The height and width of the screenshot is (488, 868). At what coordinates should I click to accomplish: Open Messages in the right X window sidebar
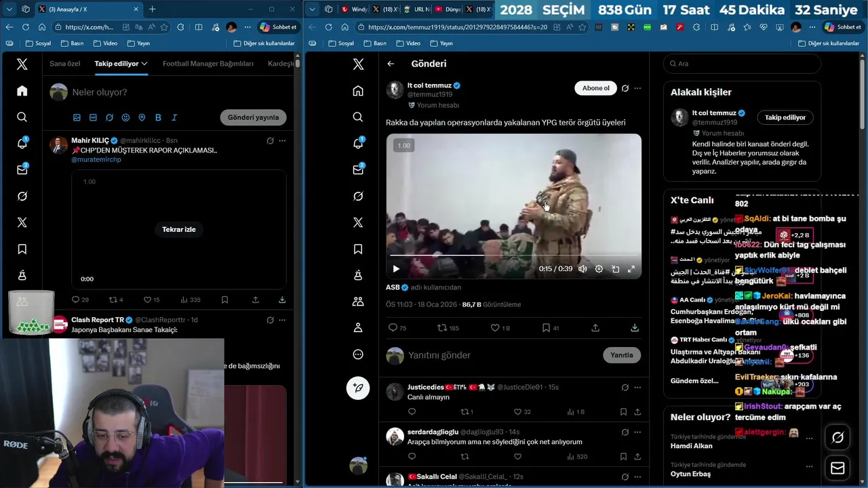coord(358,169)
